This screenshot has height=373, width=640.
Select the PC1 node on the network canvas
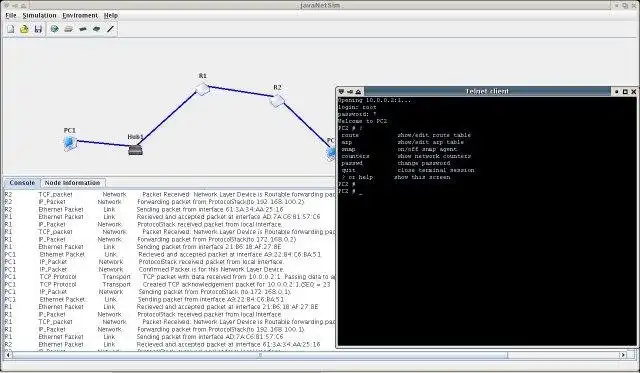[70, 143]
